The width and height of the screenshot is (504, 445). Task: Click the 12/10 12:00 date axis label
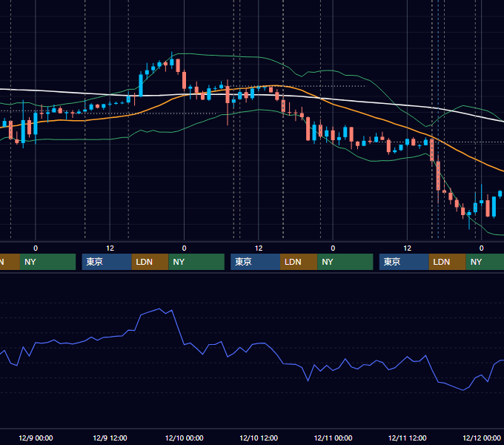coord(259,438)
